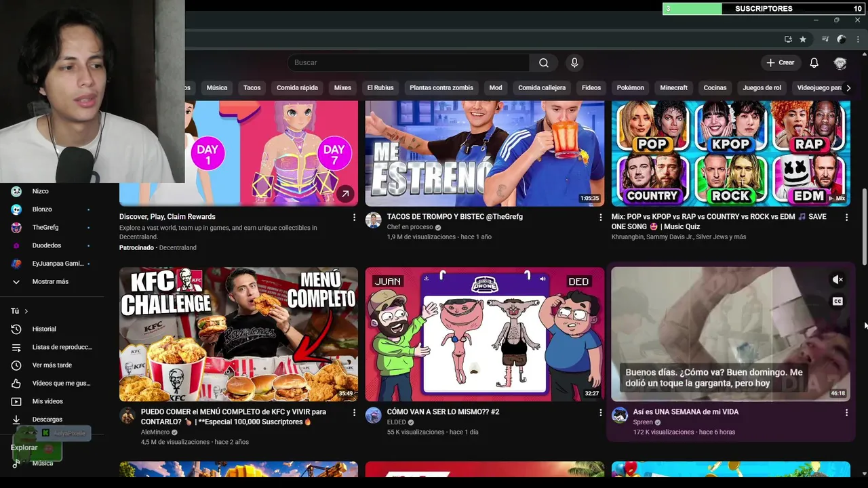Click the Buscar search field
Screen dimensions: 868x488
click(408, 62)
